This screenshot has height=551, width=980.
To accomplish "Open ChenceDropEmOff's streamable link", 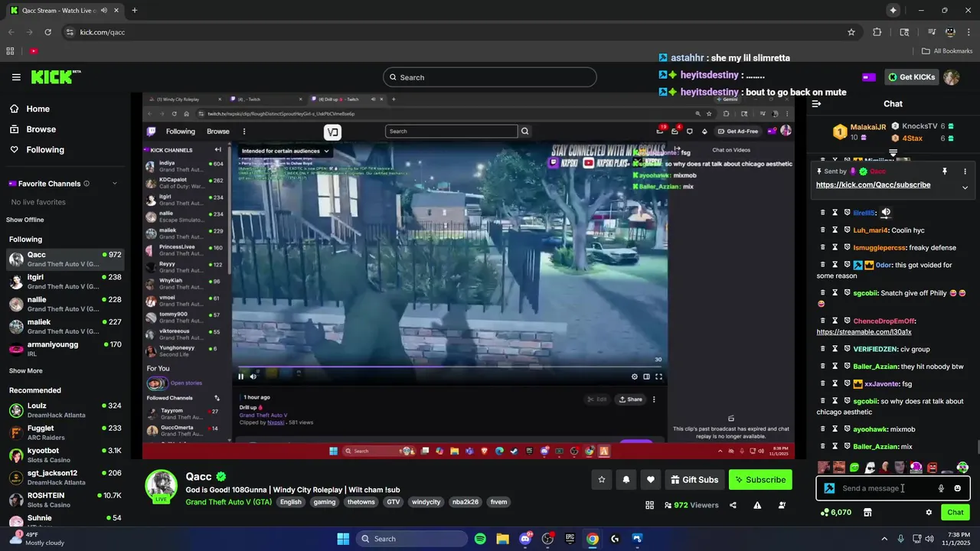I will pyautogui.click(x=864, y=332).
